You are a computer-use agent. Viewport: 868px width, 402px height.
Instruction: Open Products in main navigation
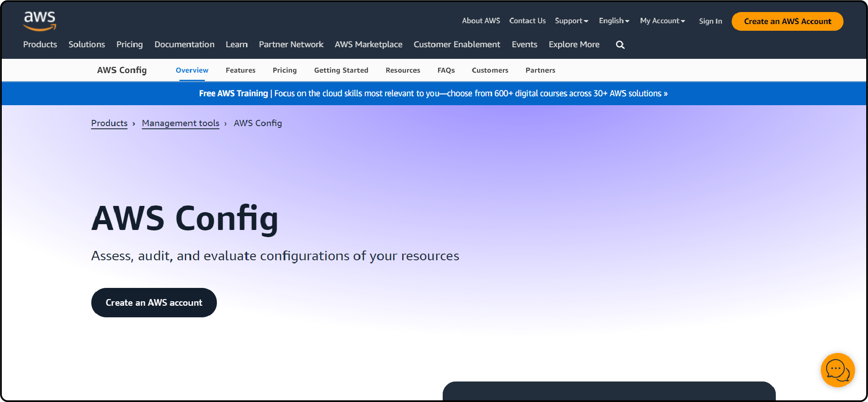coord(40,45)
